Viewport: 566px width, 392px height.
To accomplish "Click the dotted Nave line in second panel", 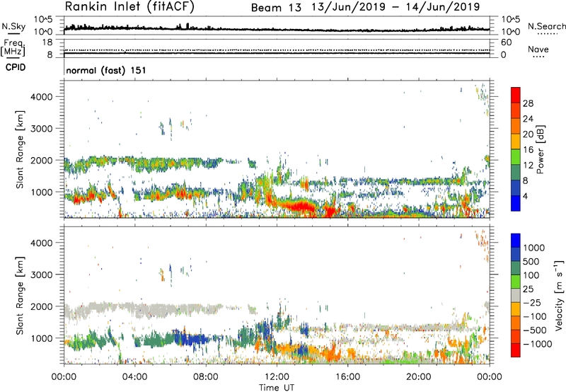I will tap(277, 50).
